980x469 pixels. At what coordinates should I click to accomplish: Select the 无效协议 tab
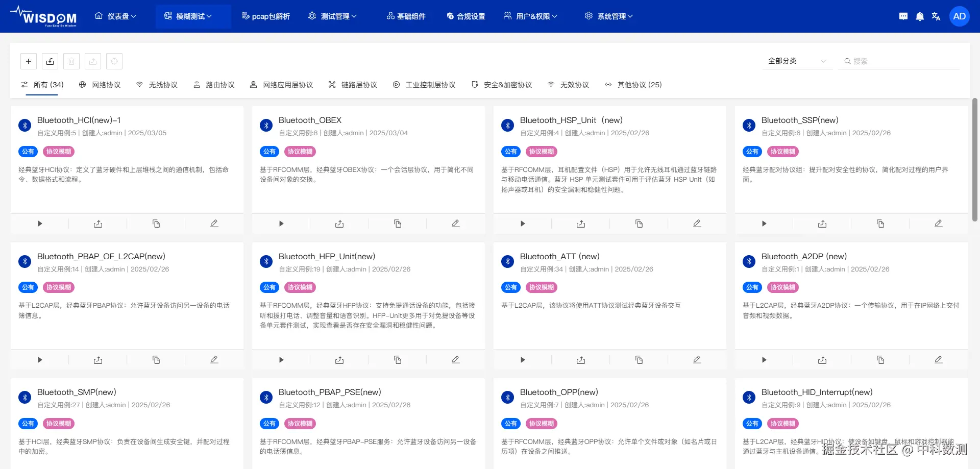(x=568, y=85)
